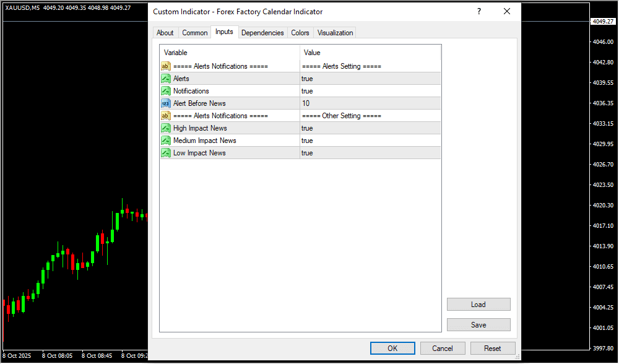Click the Notifications boolean variable icon
The image size is (619, 364).
pyautogui.click(x=165, y=91)
